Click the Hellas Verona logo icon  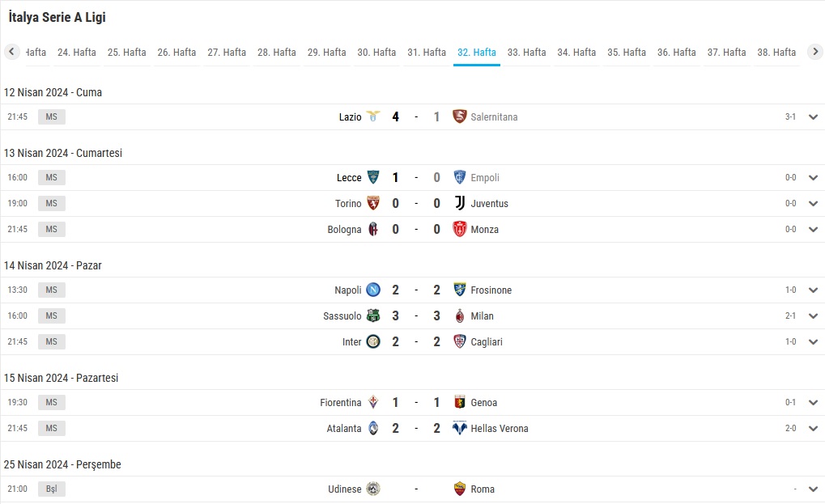(460, 428)
